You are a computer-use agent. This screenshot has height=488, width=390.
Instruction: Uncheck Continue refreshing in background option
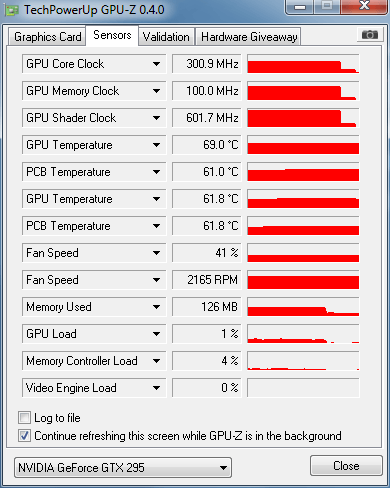click(x=24, y=436)
